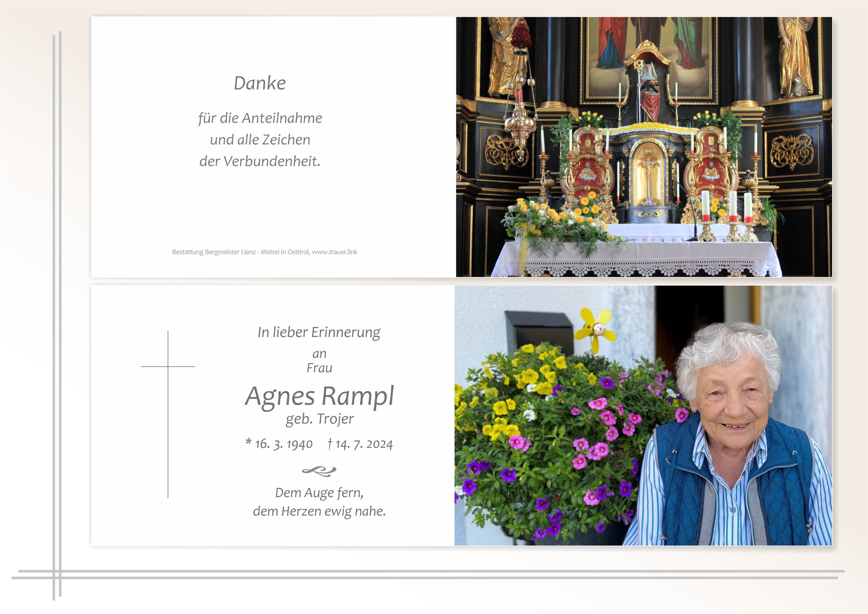Click the death date '14. 7. 2024'
This screenshot has height=614, width=868.
point(364,444)
